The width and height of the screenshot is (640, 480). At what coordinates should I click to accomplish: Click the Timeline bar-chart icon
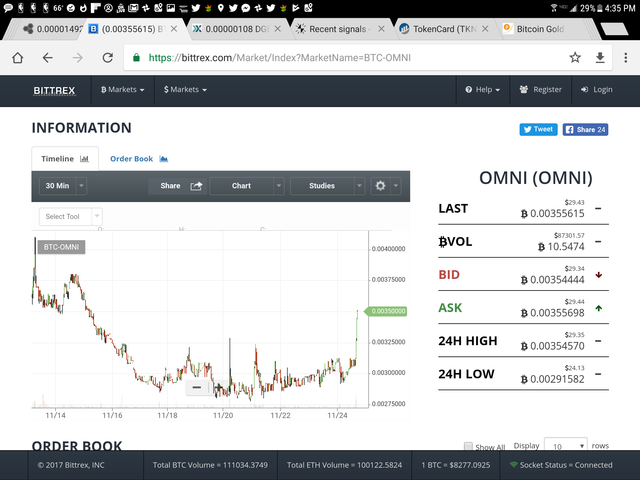click(x=84, y=159)
